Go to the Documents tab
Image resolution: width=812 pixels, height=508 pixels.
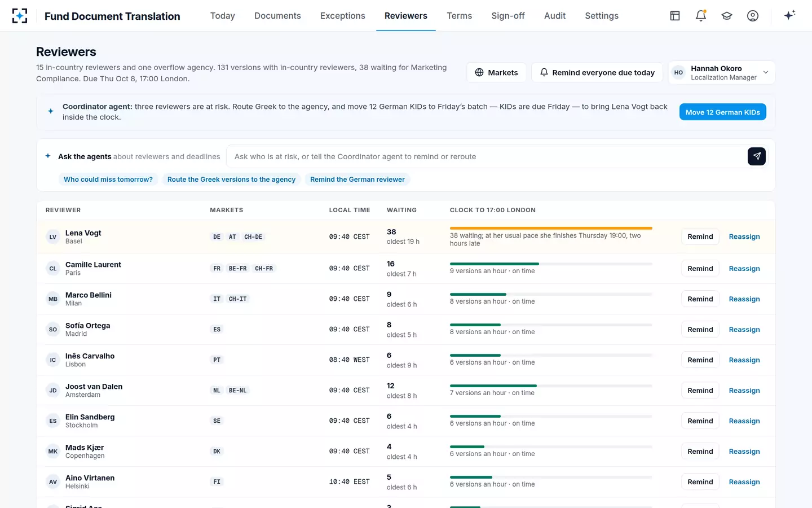point(277,16)
